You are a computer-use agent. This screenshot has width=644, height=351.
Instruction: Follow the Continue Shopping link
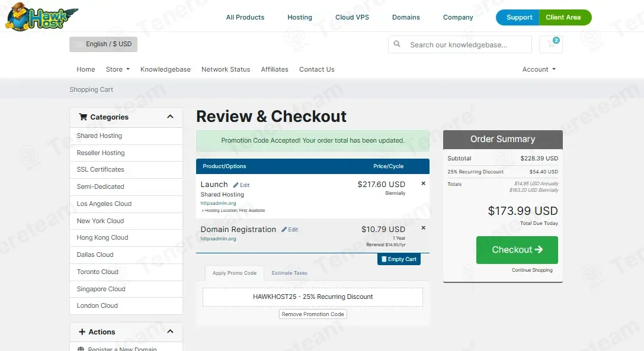point(532,270)
